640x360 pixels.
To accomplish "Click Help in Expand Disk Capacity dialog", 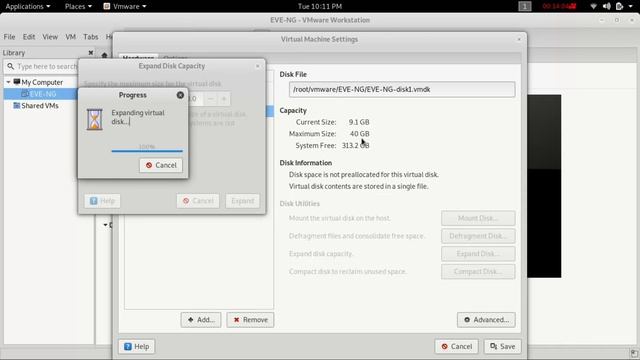I will 102,201.
